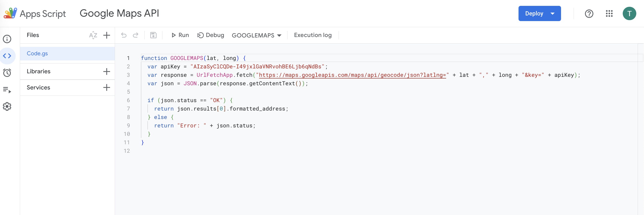Sort files alphabetically with AZ icon
Screen dimensions: 644x215
(93, 35)
